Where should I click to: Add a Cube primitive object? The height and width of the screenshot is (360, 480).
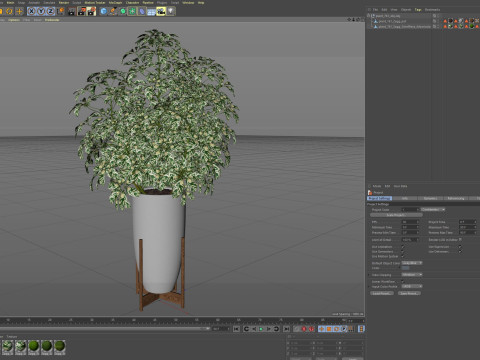point(104,11)
